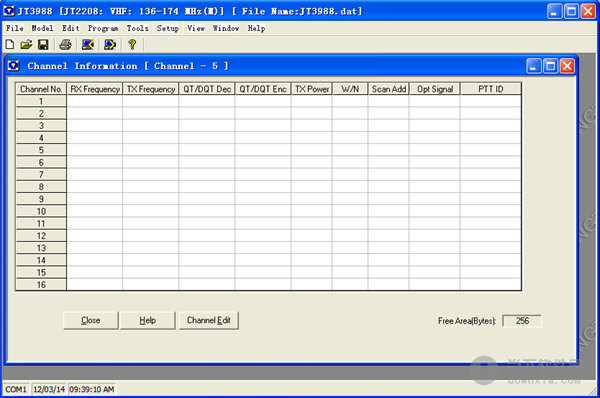The height and width of the screenshot is (398, 600).
Task: Click the New file toolbar icon
Action: (10, 45)
